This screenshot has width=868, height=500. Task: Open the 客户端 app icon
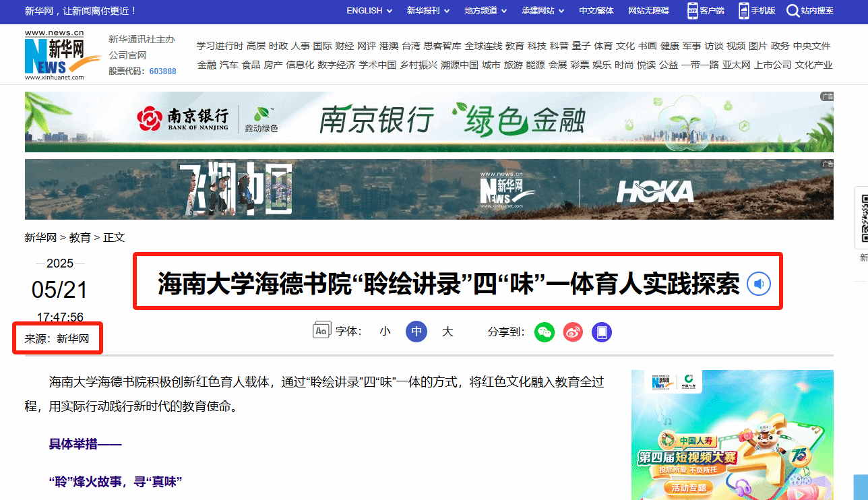693,11
